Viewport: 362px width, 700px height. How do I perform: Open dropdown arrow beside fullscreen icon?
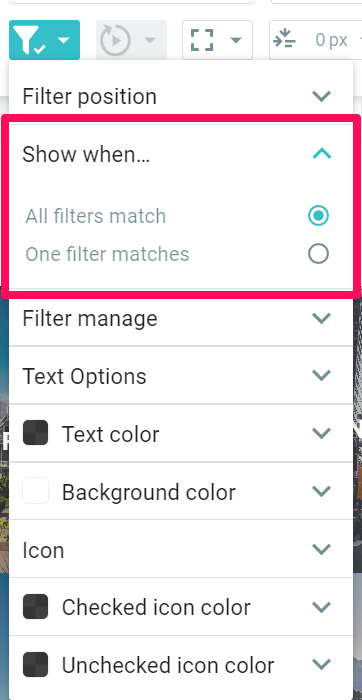coord(236,41)
